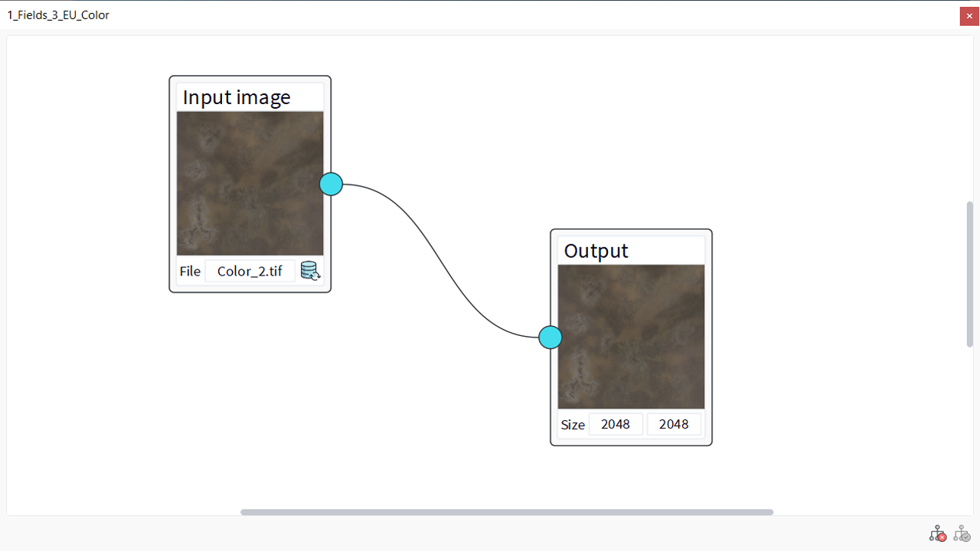
Task: Click the File label in Input image
Action: pos(190,271)
